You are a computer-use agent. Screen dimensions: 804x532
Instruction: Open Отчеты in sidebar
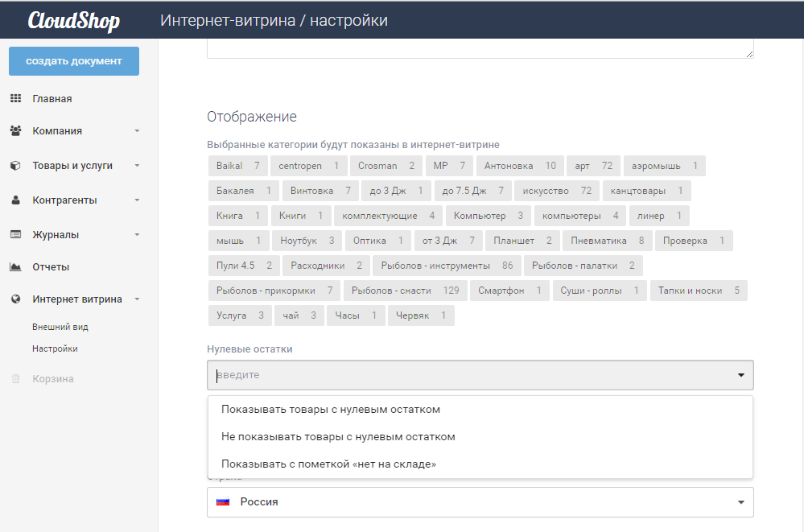pyautogui.click(x=51, y=266)
